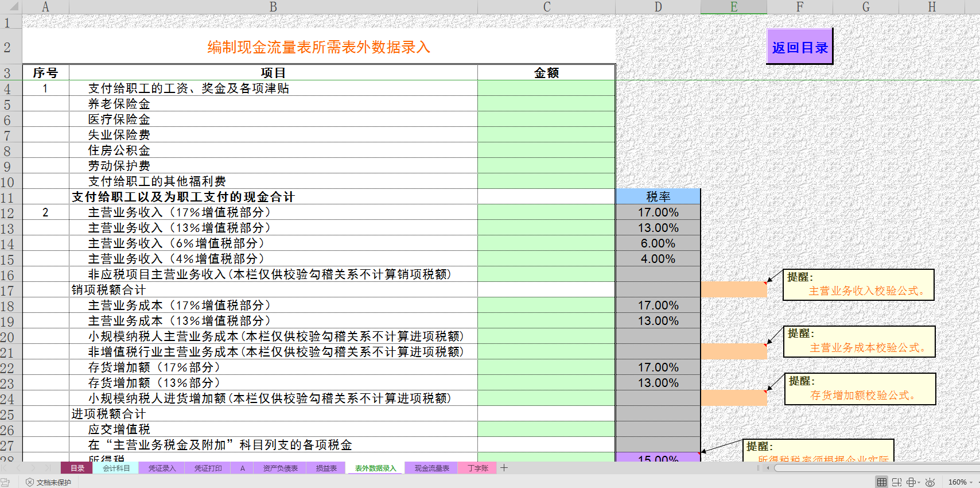Open the 损益表 sheet tab
This screenshot has height=488, width=980.
point(326,468)
